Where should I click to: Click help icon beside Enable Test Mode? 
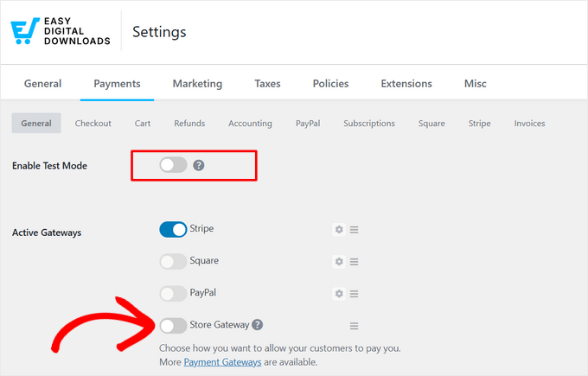[x=199, y=164]
